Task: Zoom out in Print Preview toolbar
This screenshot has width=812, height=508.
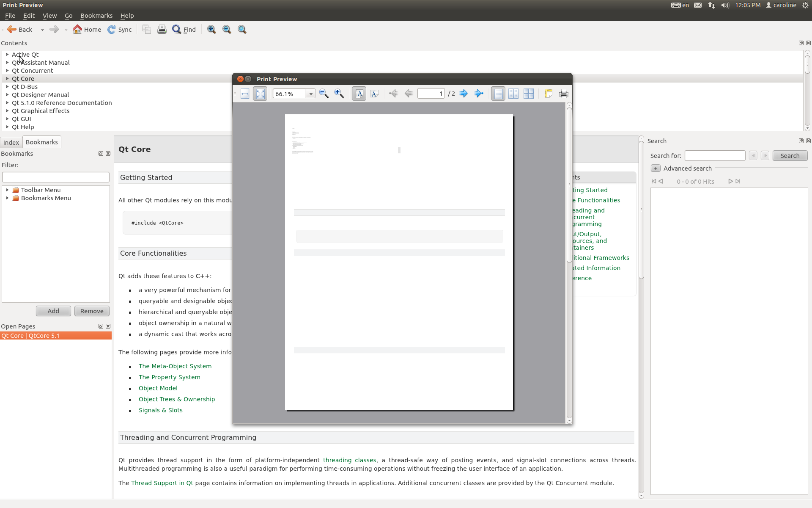Action: (324, 94)
